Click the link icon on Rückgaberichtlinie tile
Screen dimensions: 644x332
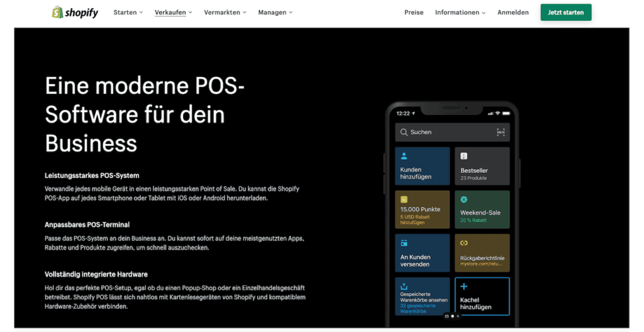(x=464, y=243)
